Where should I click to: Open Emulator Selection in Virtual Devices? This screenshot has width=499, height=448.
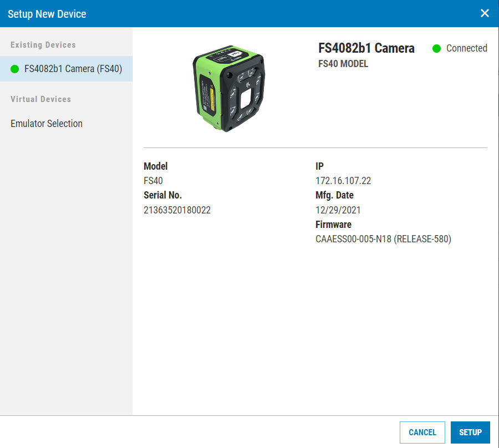point(47,124)
